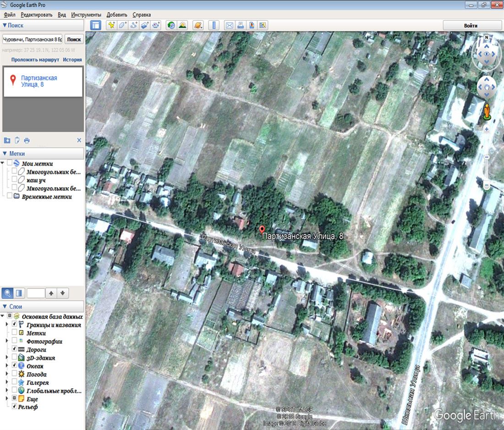Image resolution: width=504 pixels, height=430 pixels.
Task: Hide the sidebar using the toolbar button
Action: tap(95, 25)
